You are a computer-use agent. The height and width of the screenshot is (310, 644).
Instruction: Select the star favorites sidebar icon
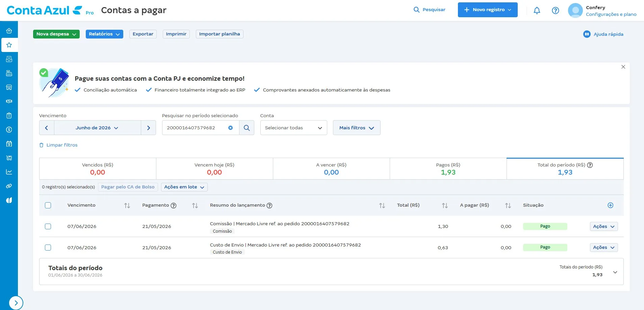tap(9, 45)
